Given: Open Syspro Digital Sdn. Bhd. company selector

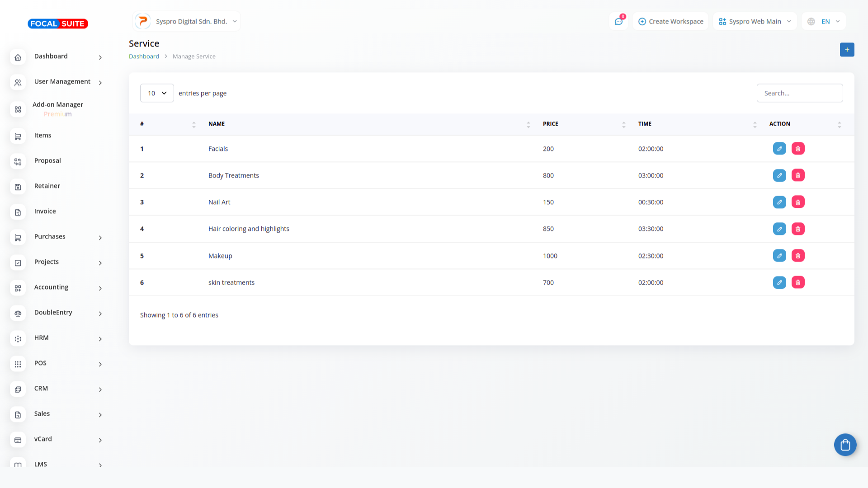Looking at the screenshot, I should click(x=187, y=22).
